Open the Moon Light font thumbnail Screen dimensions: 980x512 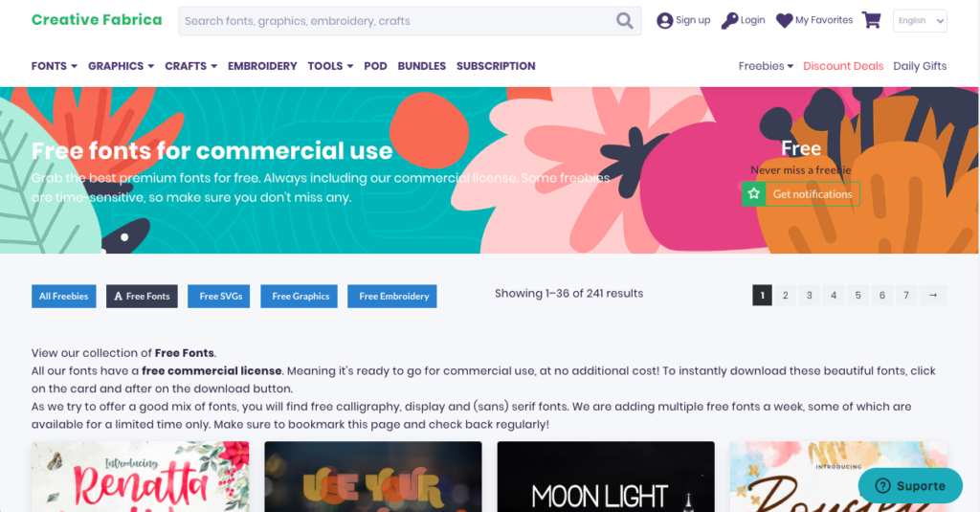(606, 477)
